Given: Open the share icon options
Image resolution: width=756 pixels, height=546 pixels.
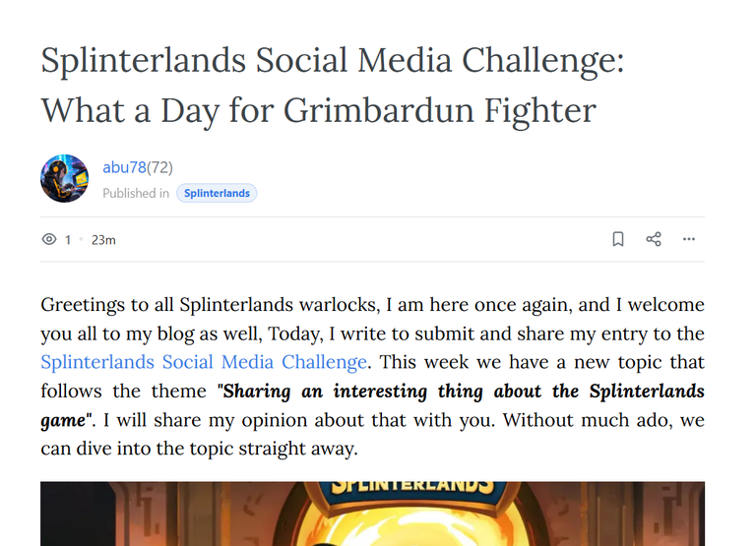Looking at the screenshot, I should (654, 239).
